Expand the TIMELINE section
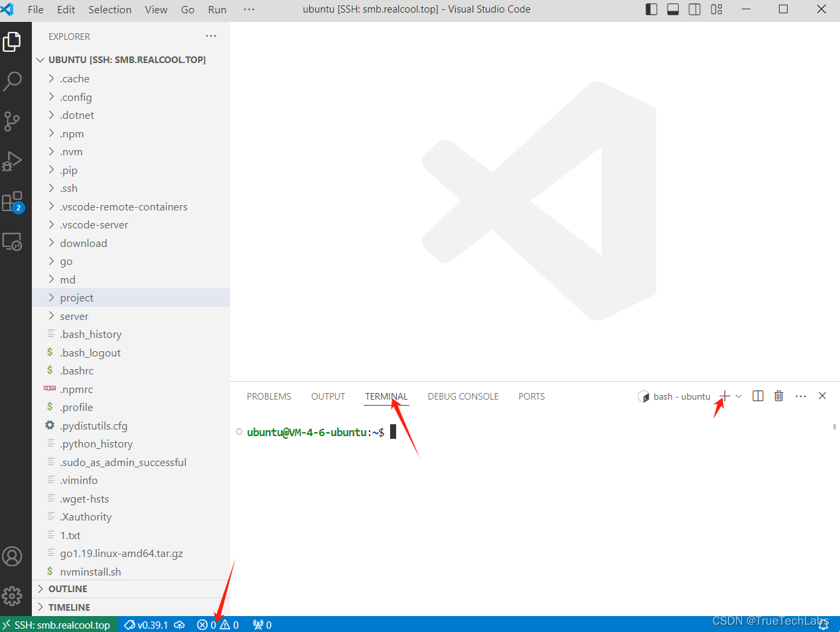Viewport: 840px width, 632px height. click(131, 607)
